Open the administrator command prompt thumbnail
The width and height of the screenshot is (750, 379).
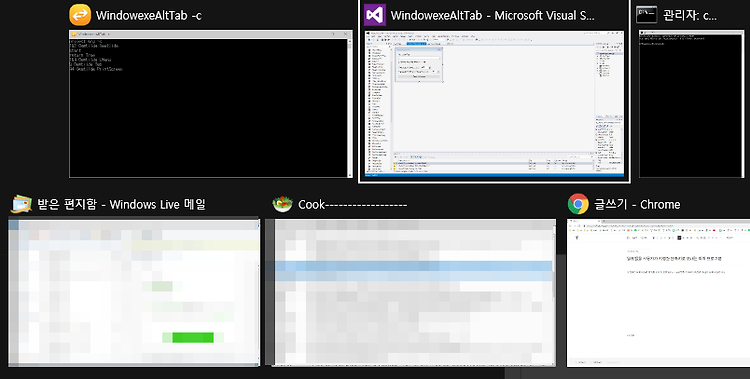[692, 104]
